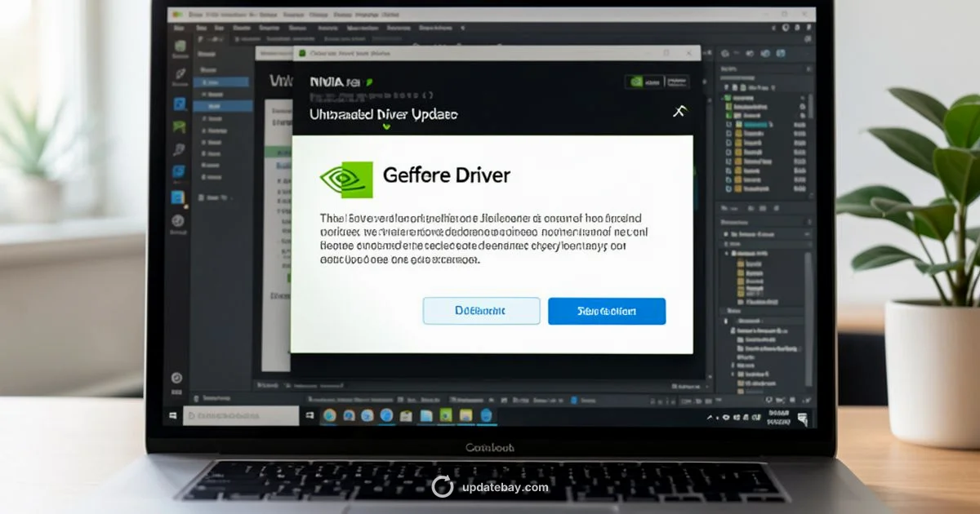Toggle the highlighted blue entry in the left panel list
This screenshot has width=980, height=514.
(x=222, y=104)
